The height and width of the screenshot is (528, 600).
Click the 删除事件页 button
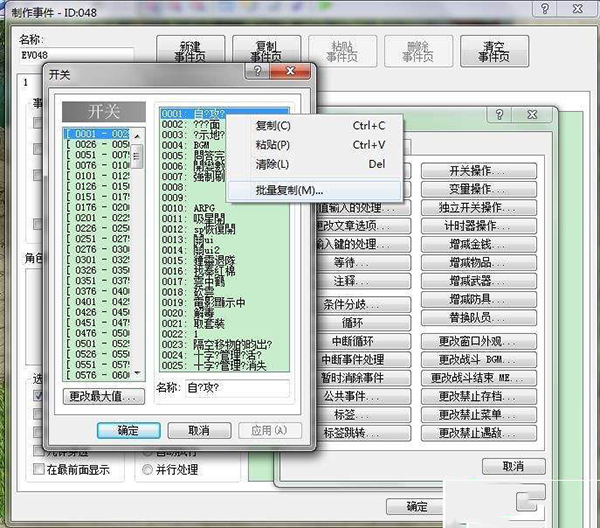(x=418, y=51)
